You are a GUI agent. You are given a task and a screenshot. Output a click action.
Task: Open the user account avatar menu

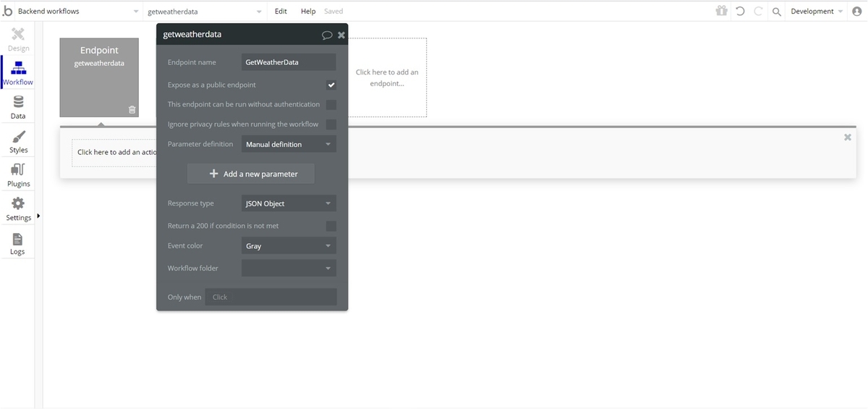[857, 12]
